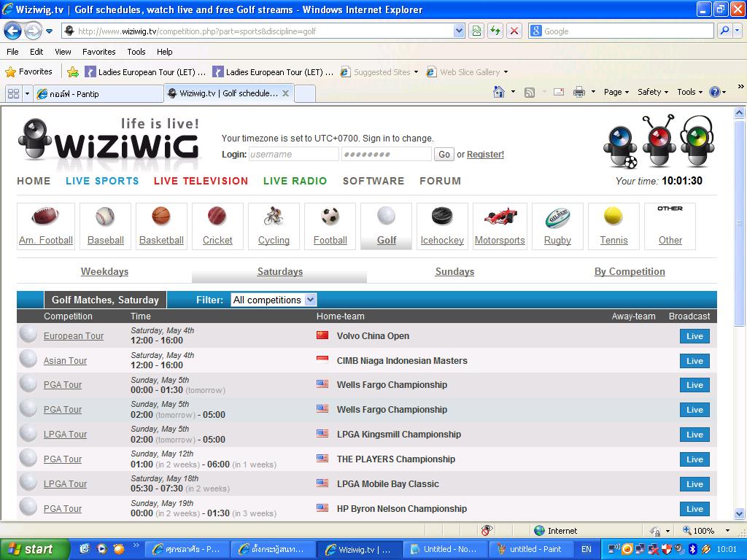Click the username login field
Viewport: 747px width, 560px height.
click(293, 155)
